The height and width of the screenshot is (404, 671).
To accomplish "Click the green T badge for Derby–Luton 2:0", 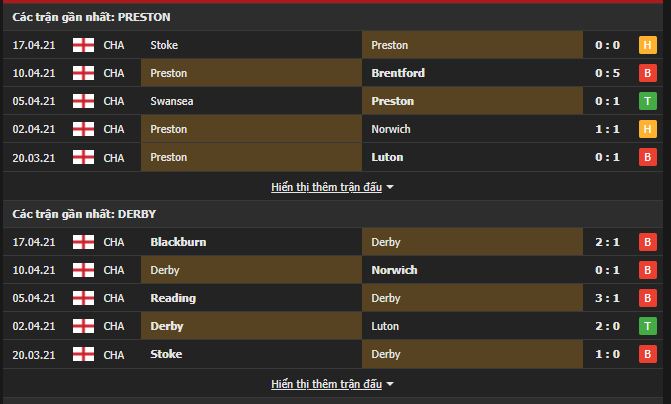I will (647, 326).
